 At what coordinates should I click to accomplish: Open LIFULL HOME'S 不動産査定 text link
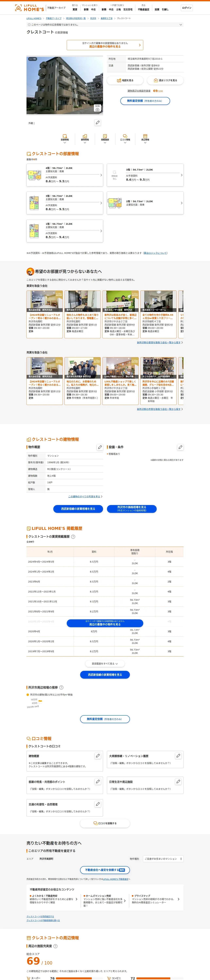coord(115,879)
